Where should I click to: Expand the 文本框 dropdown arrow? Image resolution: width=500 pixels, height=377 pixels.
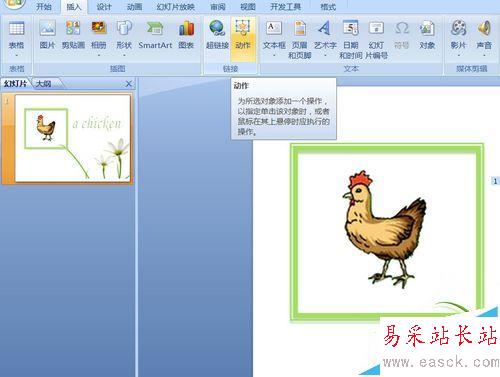click(274, 55)
